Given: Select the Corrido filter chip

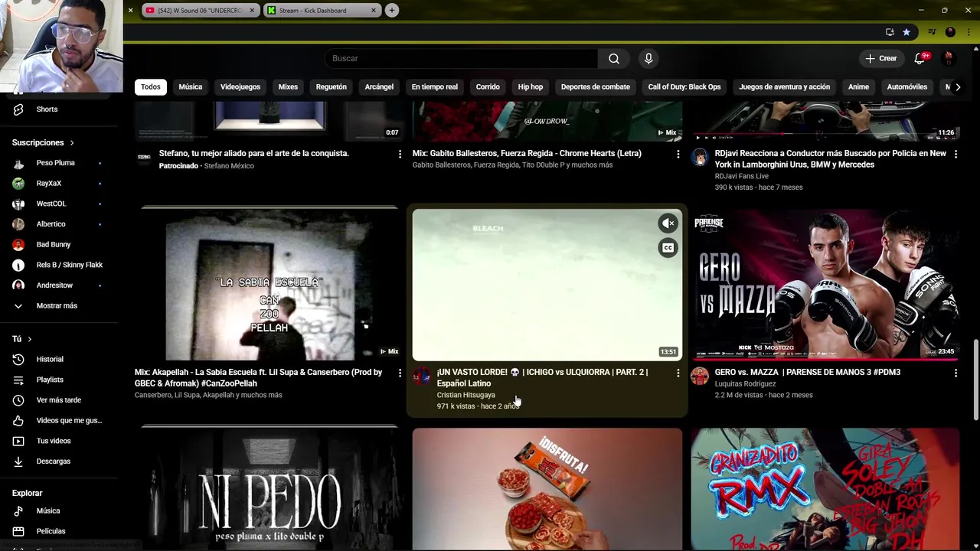Looking at the screenshot, I should [x=488, y=86].
